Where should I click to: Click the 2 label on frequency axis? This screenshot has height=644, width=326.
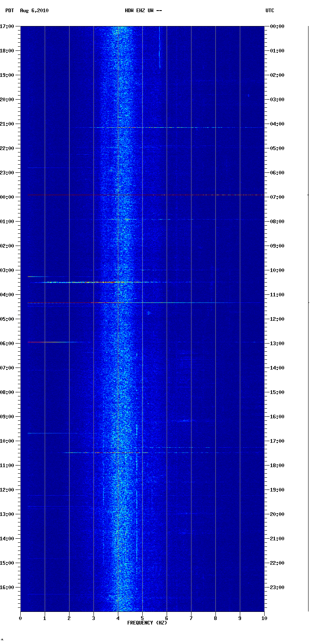click(x=69, y=618)
